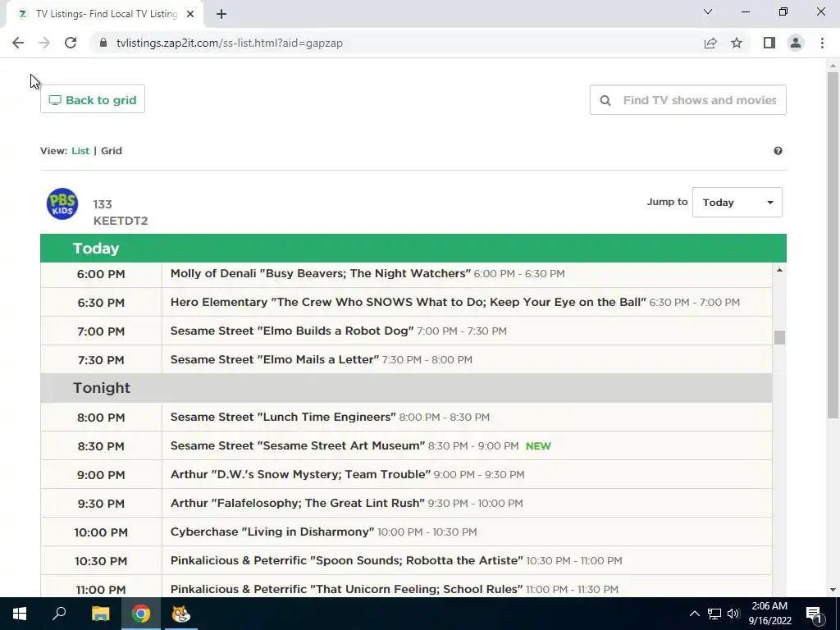840x630 pixels.
Task: Click the page scrollbar thumb
Action: 833,244
